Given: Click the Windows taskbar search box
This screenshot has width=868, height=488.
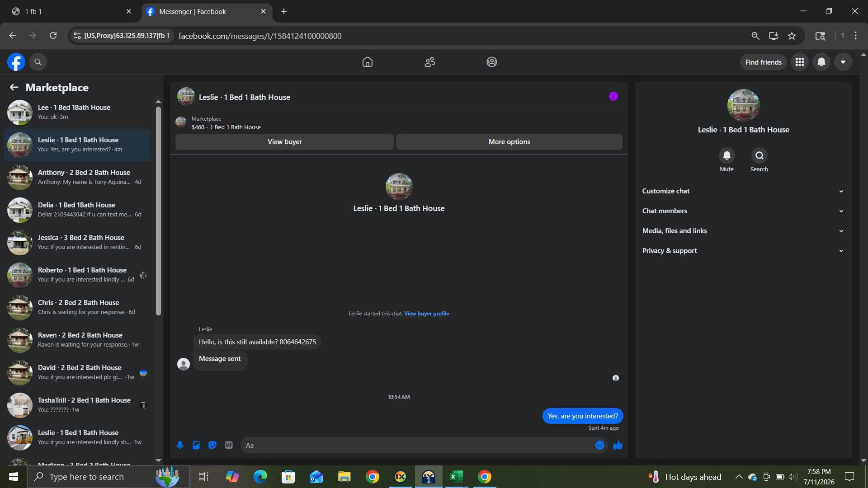Looking at the screenshot, I should coord(108,477).
